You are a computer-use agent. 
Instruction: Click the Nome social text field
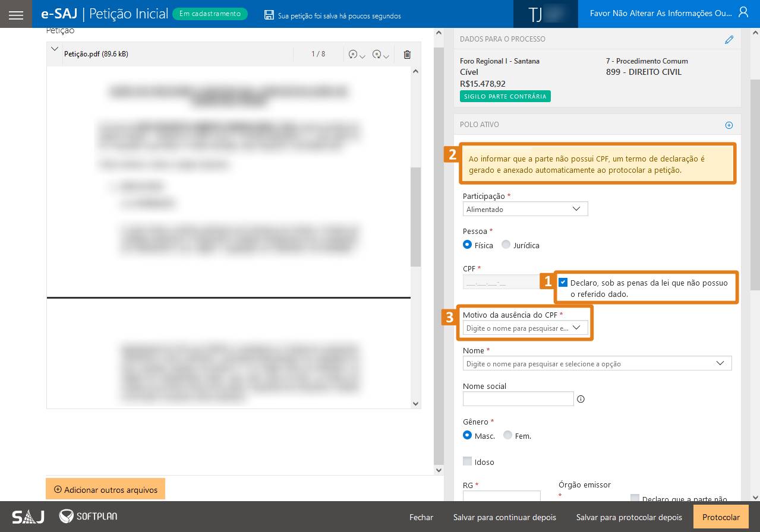(x=518, y=399)
